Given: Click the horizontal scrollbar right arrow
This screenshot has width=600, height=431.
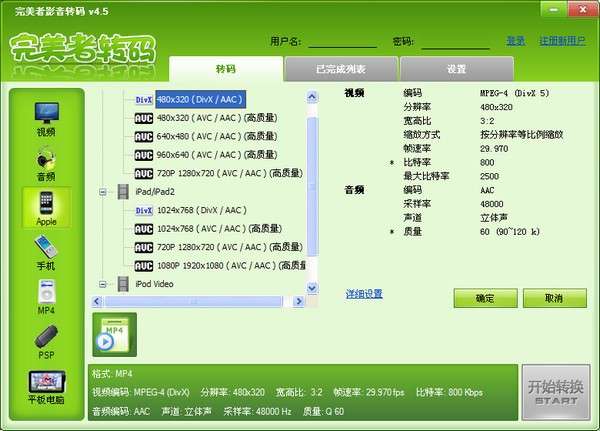Looking at the screenshot, I should click(298, 302).
